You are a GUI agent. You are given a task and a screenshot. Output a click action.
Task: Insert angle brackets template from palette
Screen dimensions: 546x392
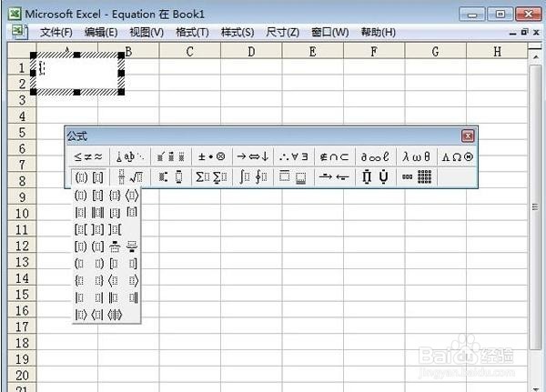pos(132,196)
